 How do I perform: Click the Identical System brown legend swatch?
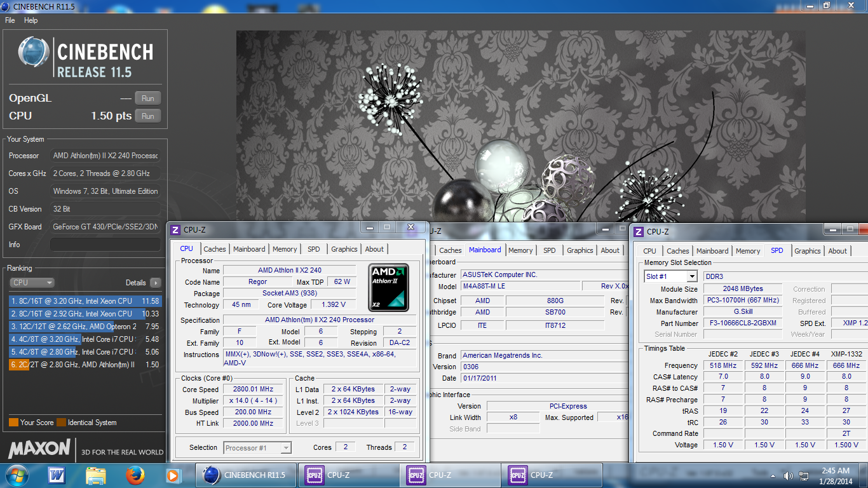61,423
